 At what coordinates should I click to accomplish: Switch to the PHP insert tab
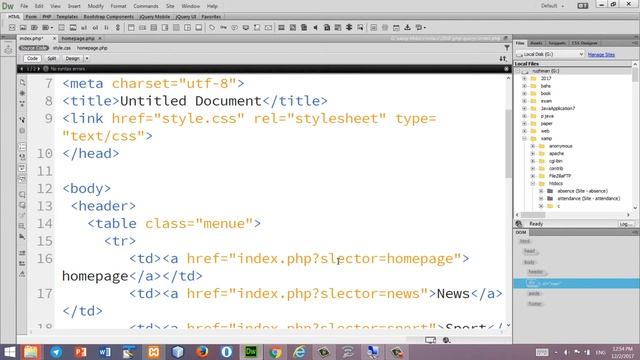click(x=47, y=17)
